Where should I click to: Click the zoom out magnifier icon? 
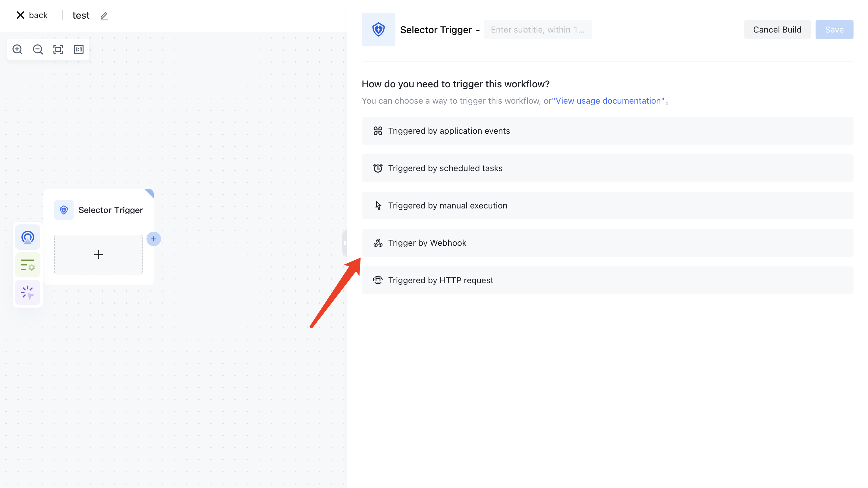(38, 49)
